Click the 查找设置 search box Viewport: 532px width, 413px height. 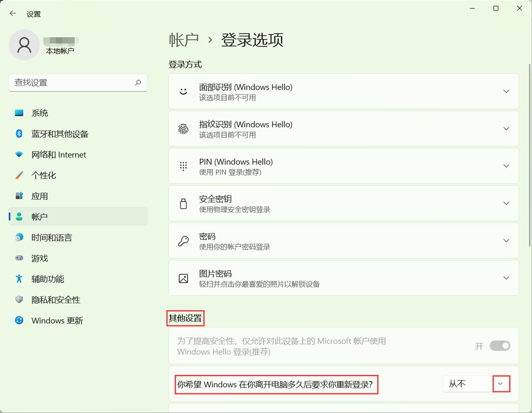[78, 83]
